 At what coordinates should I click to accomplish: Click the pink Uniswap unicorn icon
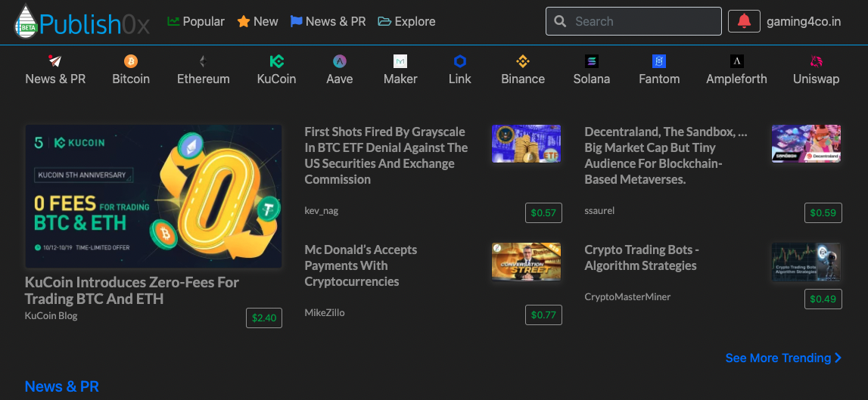[816, 60]
